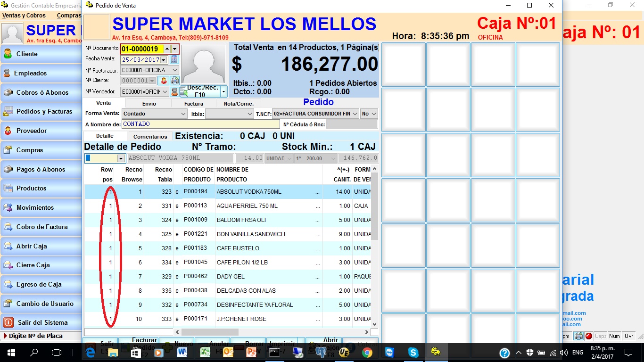Expand the Nº Facturador dropdown
Screen dimensions: 644x362
(175, 70)
